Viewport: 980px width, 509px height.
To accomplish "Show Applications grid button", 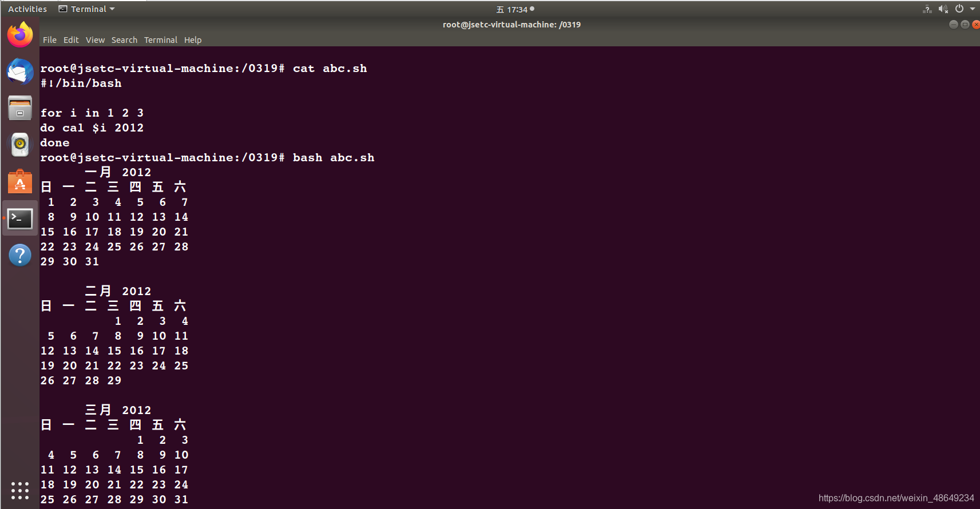I will [20, 491].
